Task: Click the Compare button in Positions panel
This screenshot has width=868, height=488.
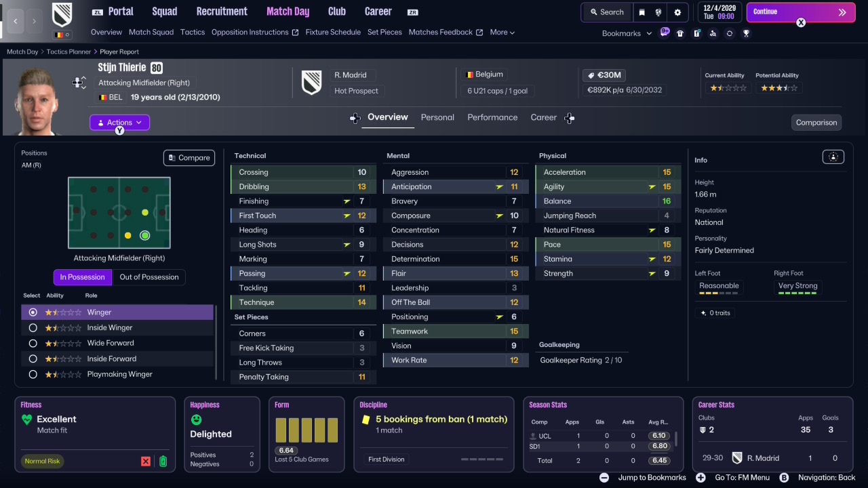Action: [189, 158]
